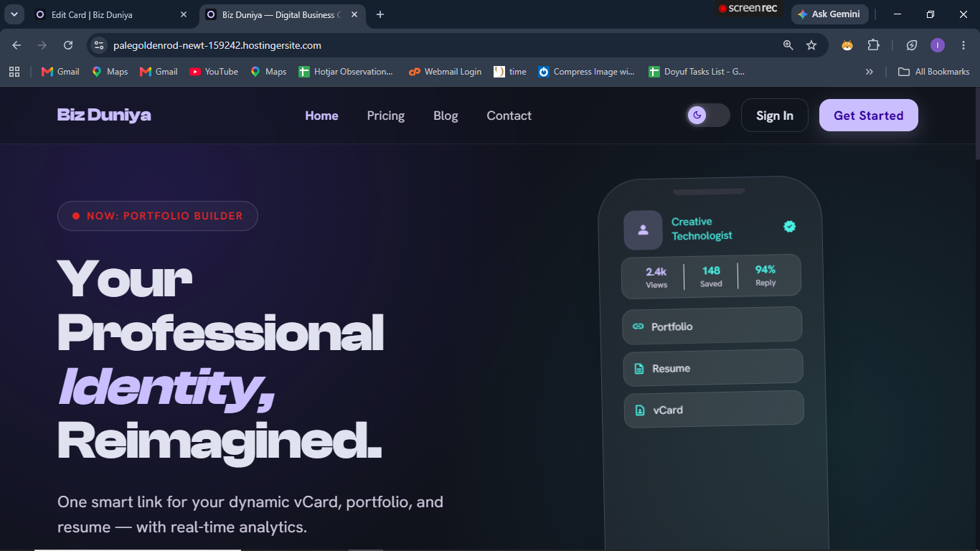
Task: Open the Hotjar Observation bookmark
Action: [347, 72]
